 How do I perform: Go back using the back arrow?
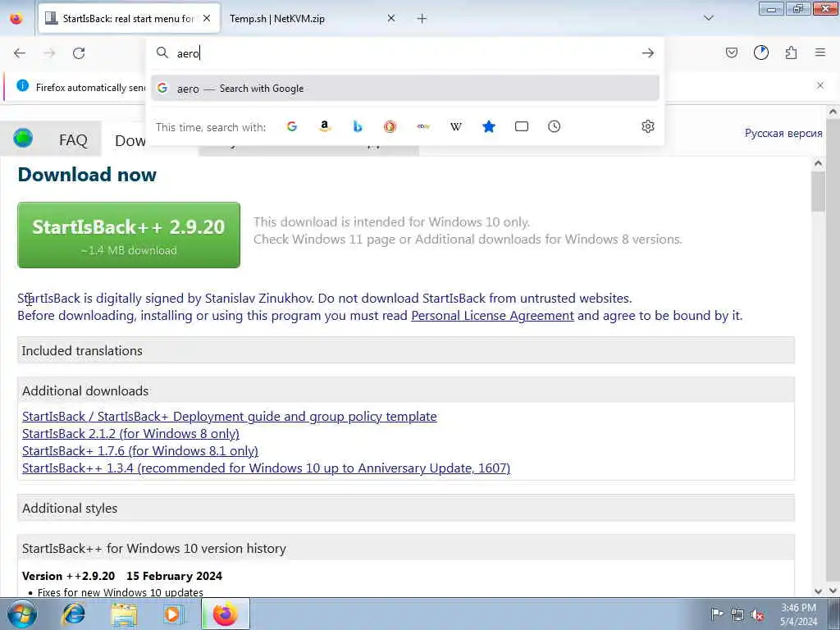[x=20, y=53]
